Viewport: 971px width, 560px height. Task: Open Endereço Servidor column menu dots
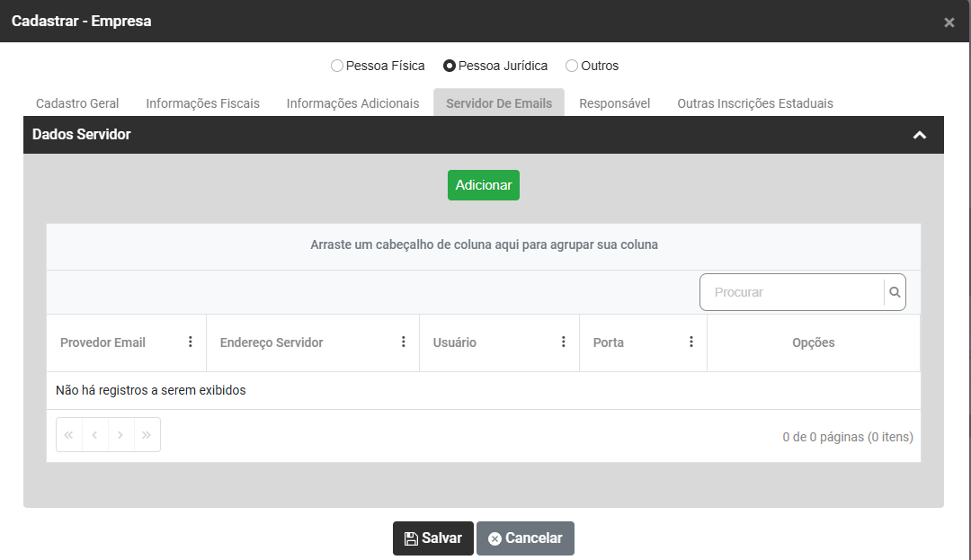[x=403, y=342]
